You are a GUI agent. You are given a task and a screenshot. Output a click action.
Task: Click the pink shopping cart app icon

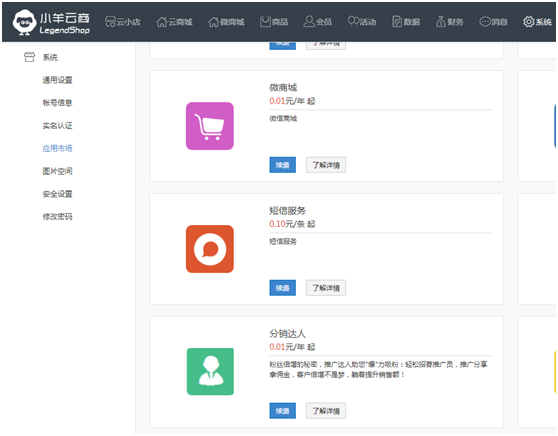click(210, 126)
